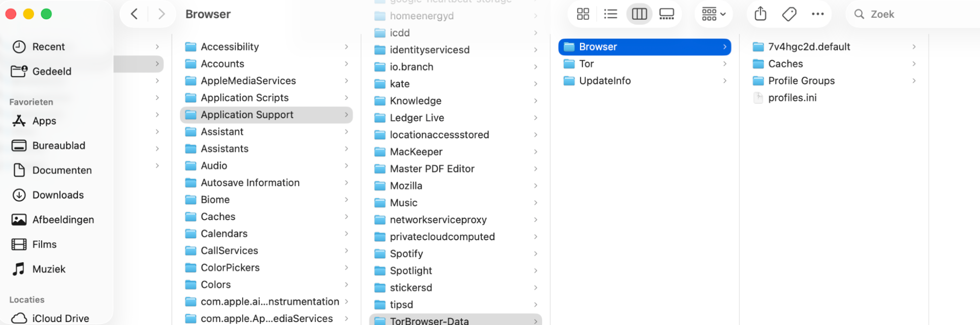Expand the Caches chevron in Library column
This screenshot has height=325, width=980.
coord(346,217)
